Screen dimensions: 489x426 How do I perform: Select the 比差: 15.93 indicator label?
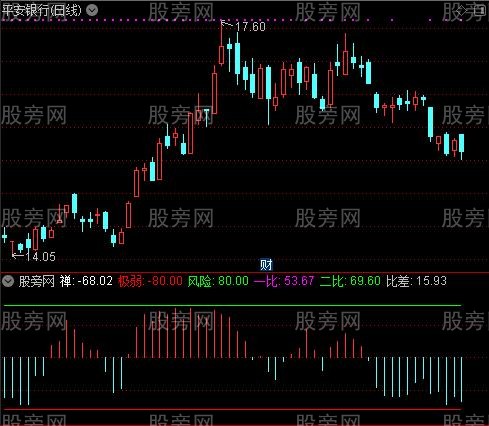click(x=416, y=281)
